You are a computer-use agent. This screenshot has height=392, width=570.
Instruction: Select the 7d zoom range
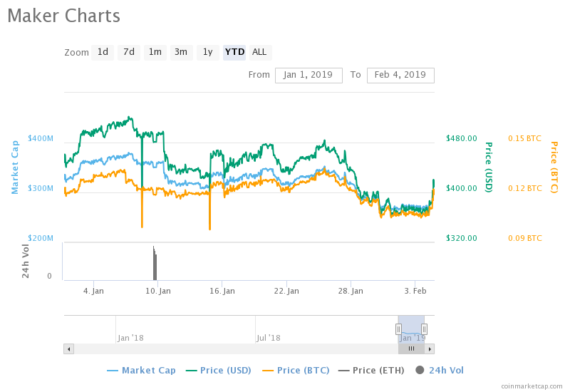pyautogui.click(x=129, y=52)
